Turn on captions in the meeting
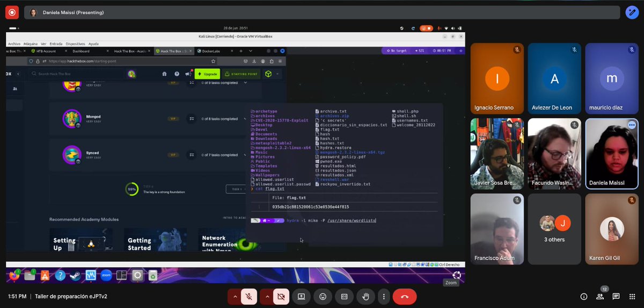 pos(344,296)
